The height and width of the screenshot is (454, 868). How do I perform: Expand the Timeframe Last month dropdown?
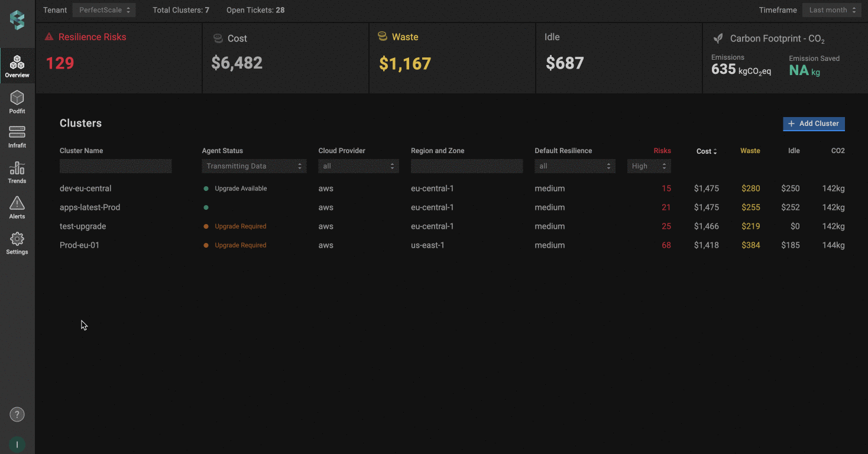click(831, 10)
